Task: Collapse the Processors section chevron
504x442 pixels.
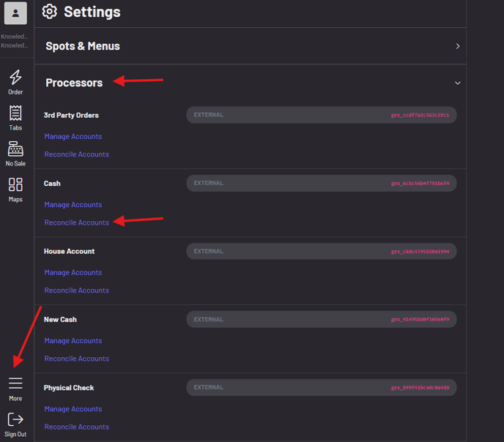Action: (458, 83)
